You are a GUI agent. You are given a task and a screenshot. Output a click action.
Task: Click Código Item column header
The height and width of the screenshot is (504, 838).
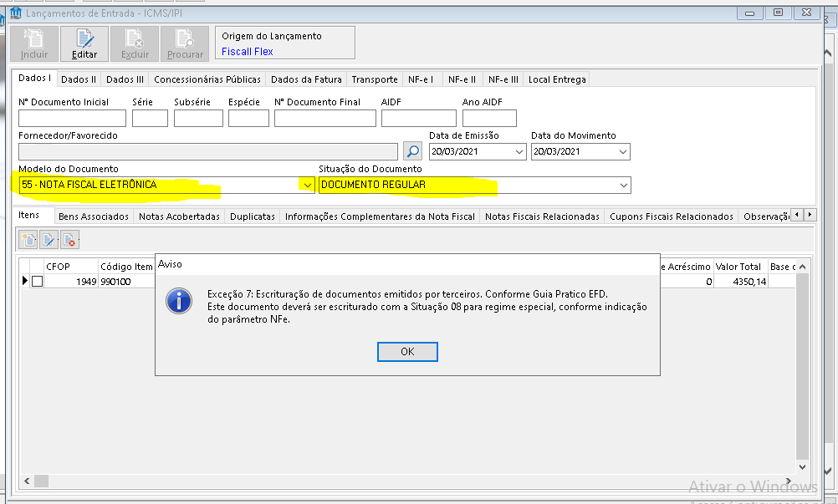tap(126, 267)
